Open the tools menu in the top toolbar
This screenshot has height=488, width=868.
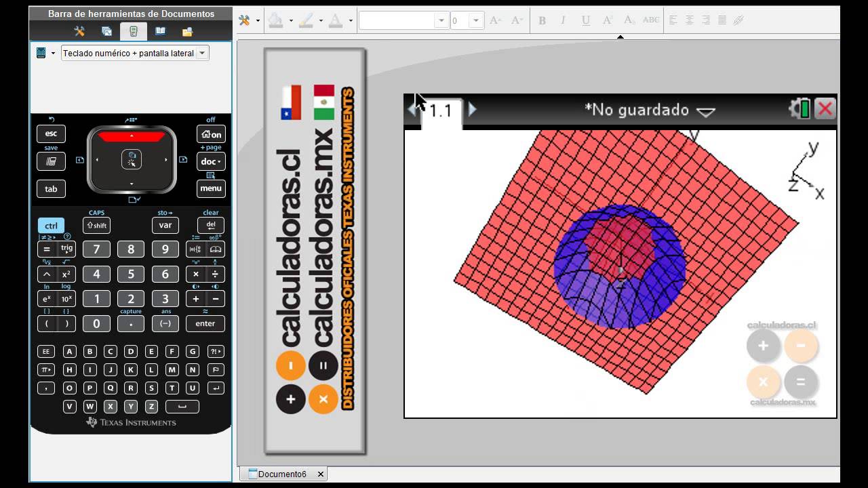point(244,20)
